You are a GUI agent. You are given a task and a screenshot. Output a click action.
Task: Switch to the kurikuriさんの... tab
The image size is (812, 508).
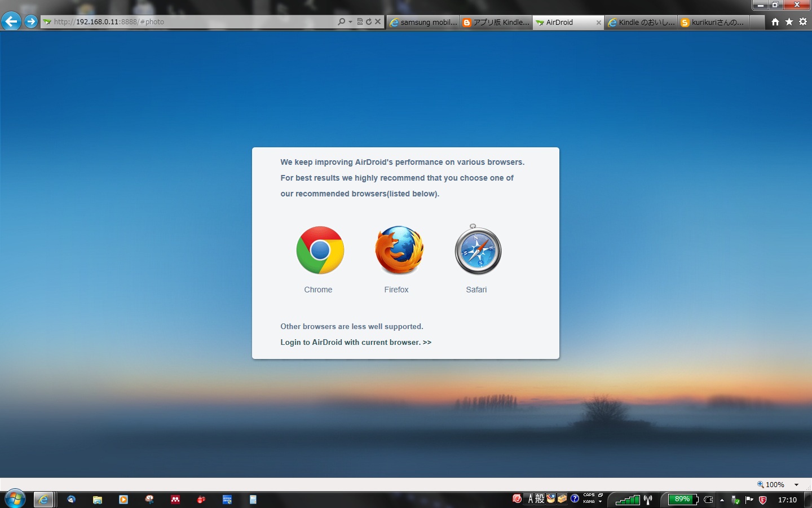coord(714,22)
